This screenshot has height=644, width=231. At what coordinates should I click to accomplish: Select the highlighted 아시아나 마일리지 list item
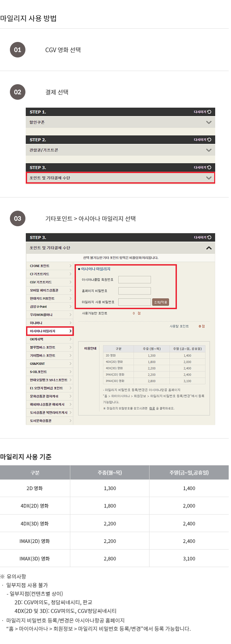click(x=50, y=331)
